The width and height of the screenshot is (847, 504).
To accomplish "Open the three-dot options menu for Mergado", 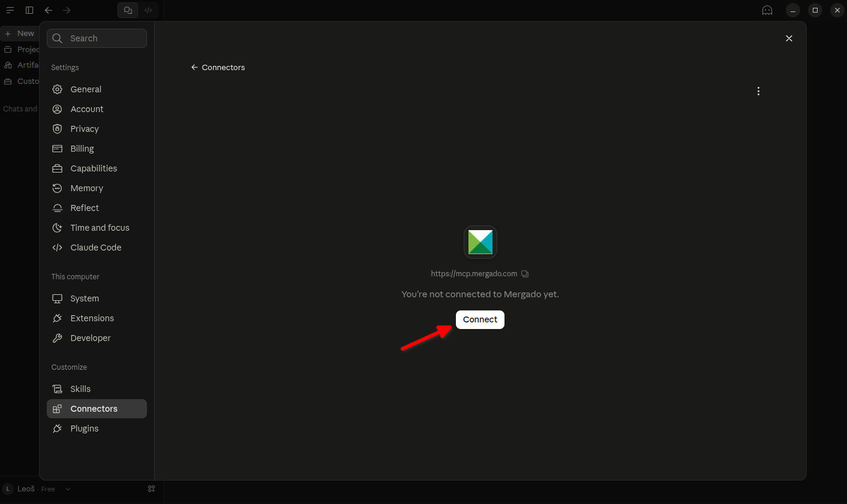I will pos(758,91).
